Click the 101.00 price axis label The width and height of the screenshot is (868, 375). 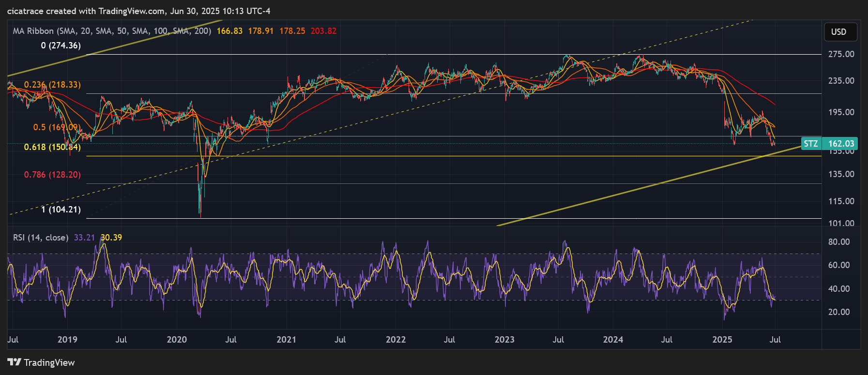coord(841,224)
